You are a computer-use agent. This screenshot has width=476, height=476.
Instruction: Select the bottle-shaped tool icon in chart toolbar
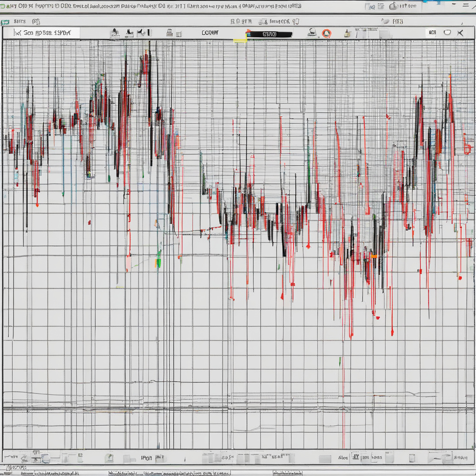tap(347, 33)
